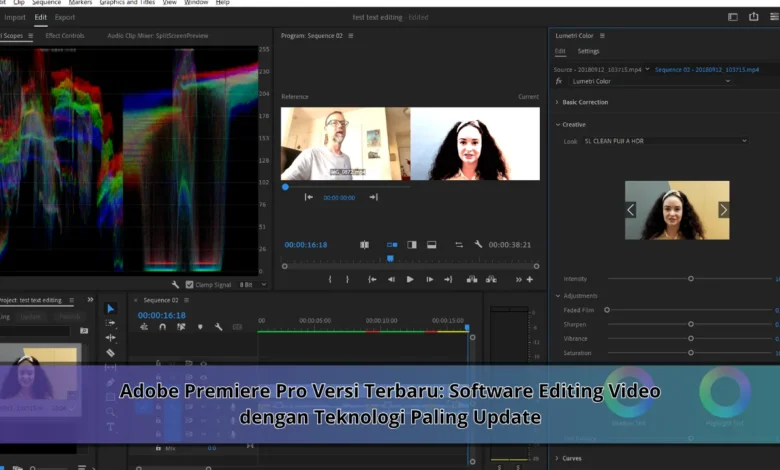
Task: Select the Ripple Edit tool
Action: [x=110, y=338]
